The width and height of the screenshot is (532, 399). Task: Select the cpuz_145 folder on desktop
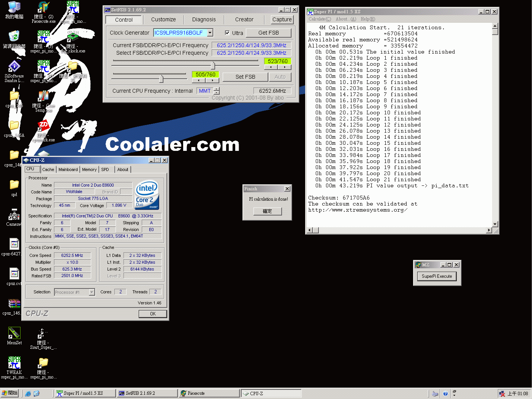(x=14, y=99)
